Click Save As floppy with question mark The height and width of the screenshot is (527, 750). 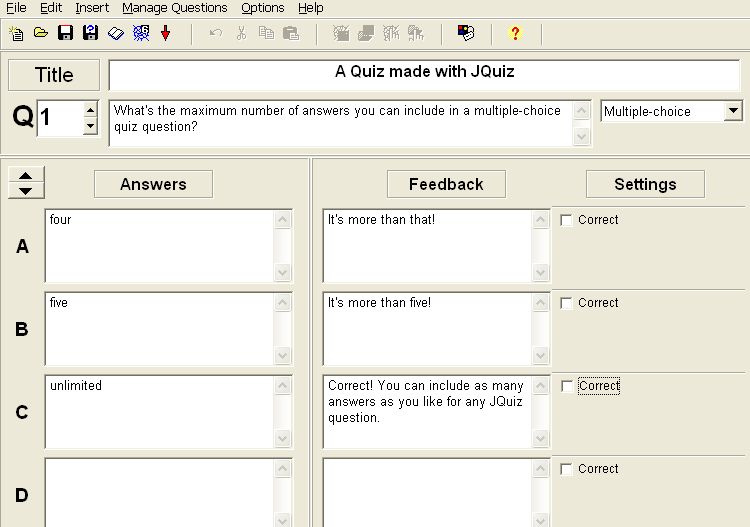[x=90, y=33]
